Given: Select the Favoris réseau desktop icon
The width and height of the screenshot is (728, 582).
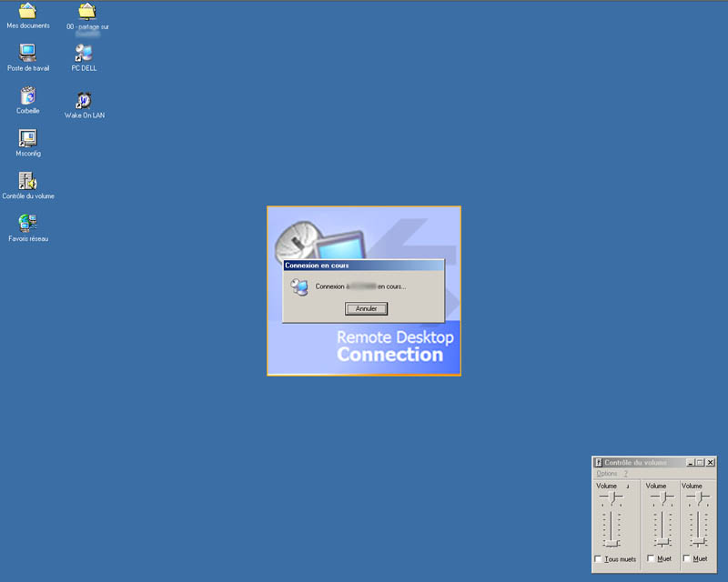Looking at the screenshot, I should [x=27, y=223].
